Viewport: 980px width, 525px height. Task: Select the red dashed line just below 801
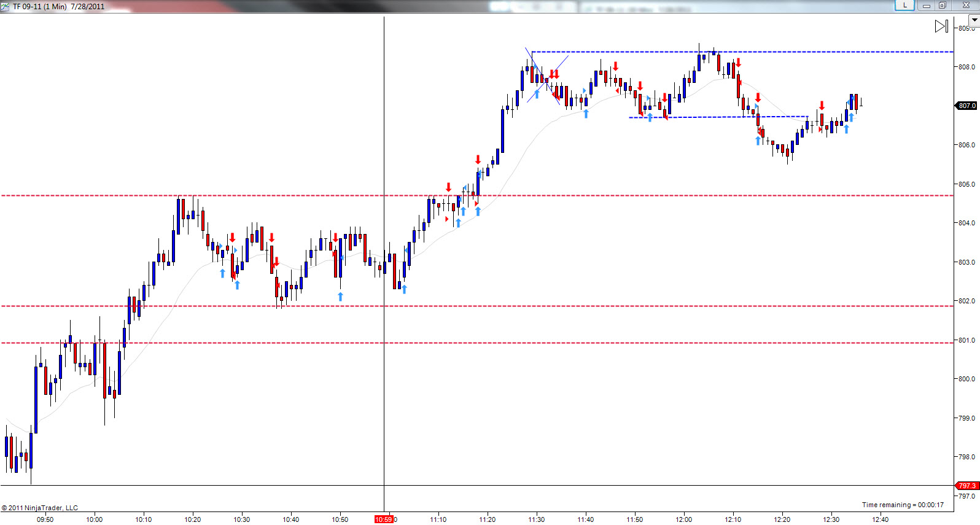[x=477, y=343]
